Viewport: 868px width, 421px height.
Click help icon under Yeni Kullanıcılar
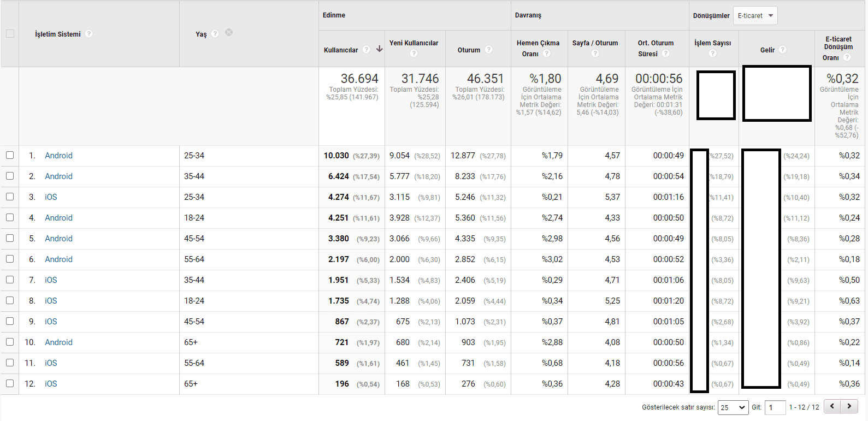tap(414, 54)
